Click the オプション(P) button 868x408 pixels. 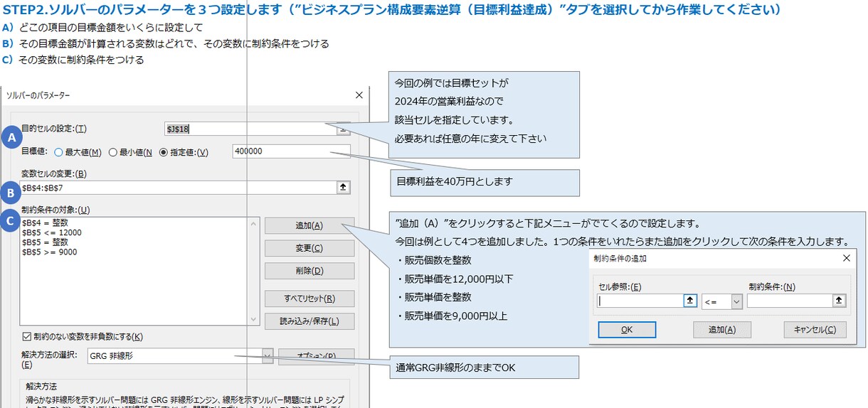coord(317,356)
